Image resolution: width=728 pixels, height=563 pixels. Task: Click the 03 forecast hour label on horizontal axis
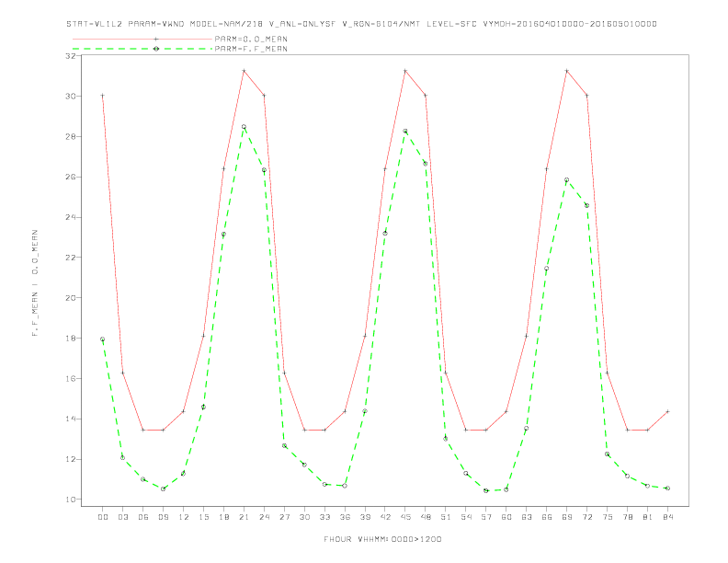(x=122, y=517)
